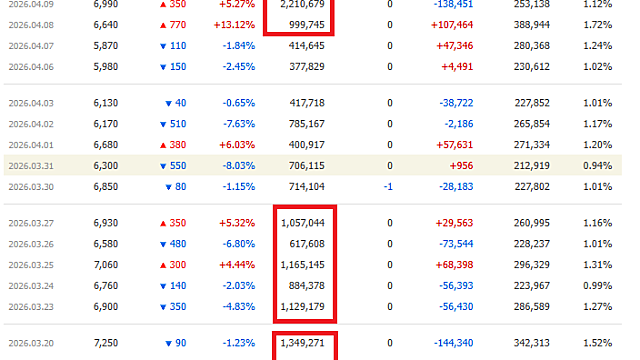The image size is (640, 360).
Task: Select volume value 414,645
Action: coord(307,46)
